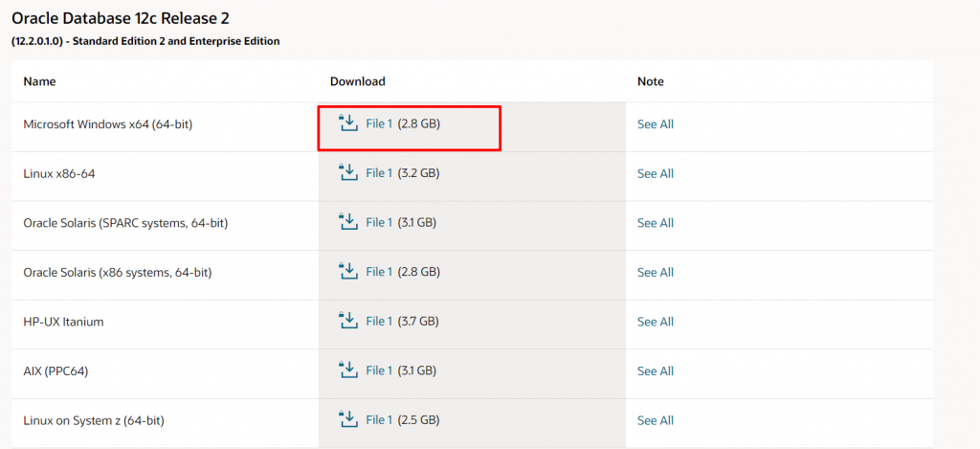Image resolution: width=980 pixels, height=449 pixels.
Task: Open File 1 link for HP-UX Itanium
Action: (x=379, y=322)
